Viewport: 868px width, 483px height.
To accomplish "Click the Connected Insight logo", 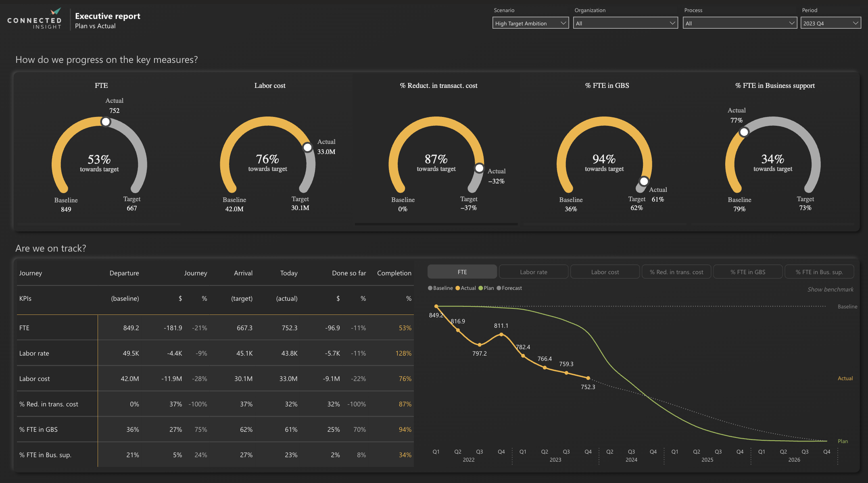I will 35,19.
